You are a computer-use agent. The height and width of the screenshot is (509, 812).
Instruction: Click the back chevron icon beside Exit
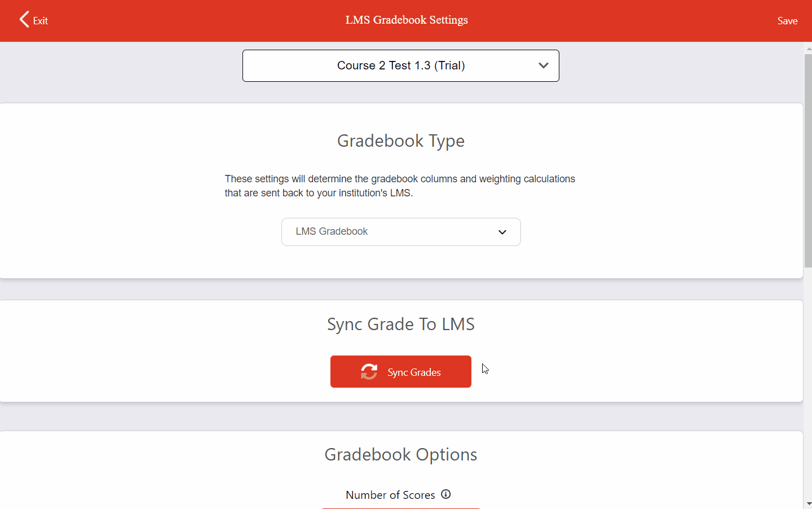click(24, 20)
